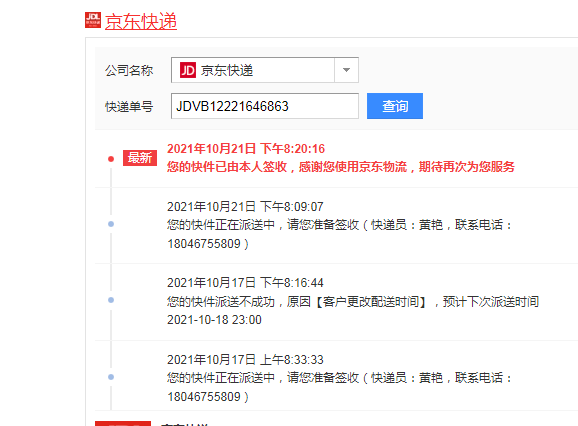
Task: Select timestamp 2021年10月21日 下午8:20:16
Action: [246, 149]
